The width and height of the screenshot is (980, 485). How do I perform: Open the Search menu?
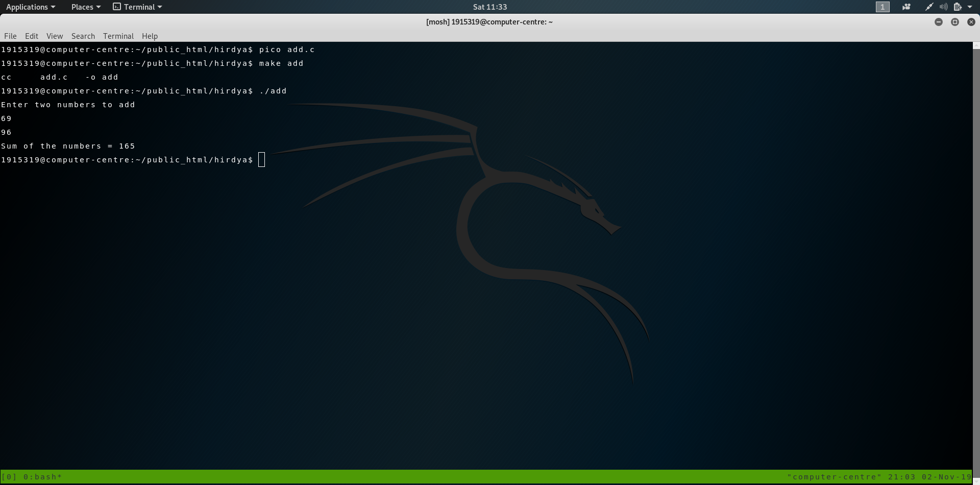(x=83, y=36)
